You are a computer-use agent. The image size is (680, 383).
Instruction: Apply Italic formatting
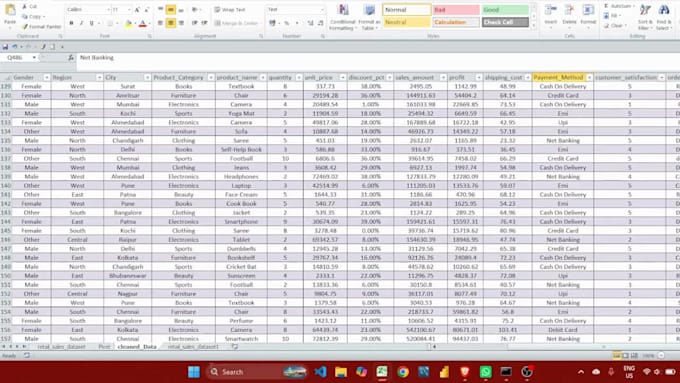pyautogui.click(x=81, y=23)
